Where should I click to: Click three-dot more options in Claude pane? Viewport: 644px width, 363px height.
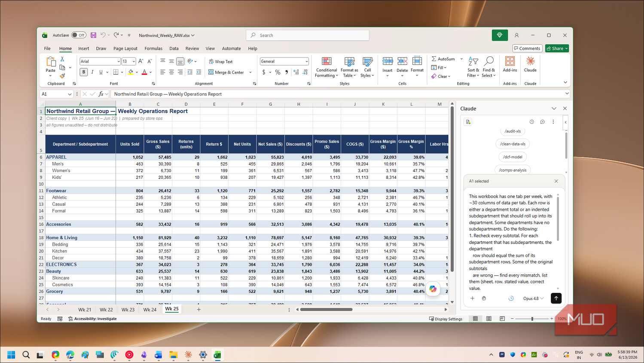click(553, 122)
